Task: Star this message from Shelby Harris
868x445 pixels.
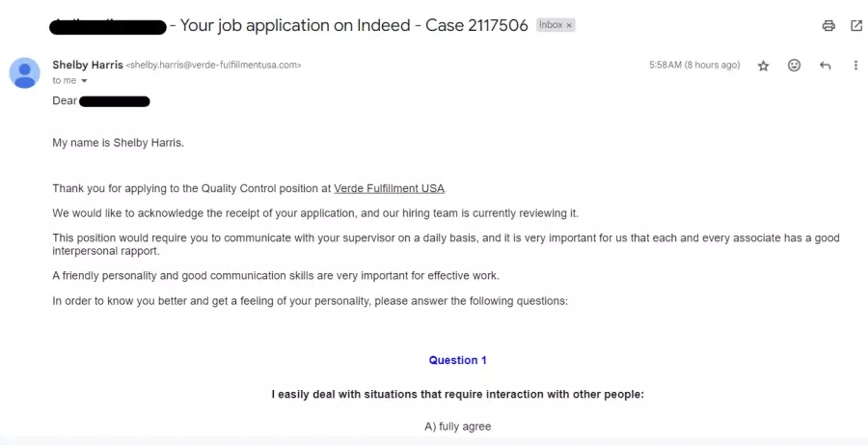Action: pyautogui.click(x=764, y=66)
